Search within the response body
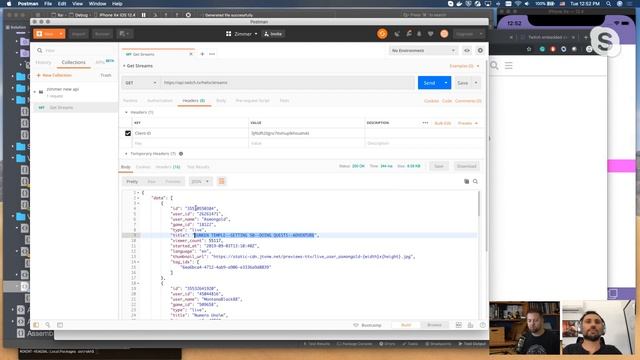This screenshot has height=360, width=640. pos(476,181)
